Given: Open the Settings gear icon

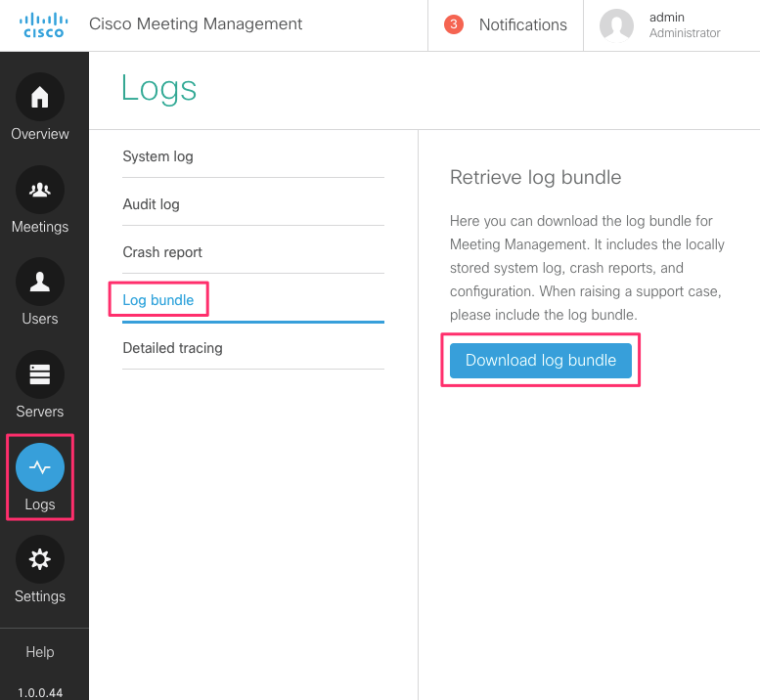Looking at the screenshot, I should coord(40,559).
